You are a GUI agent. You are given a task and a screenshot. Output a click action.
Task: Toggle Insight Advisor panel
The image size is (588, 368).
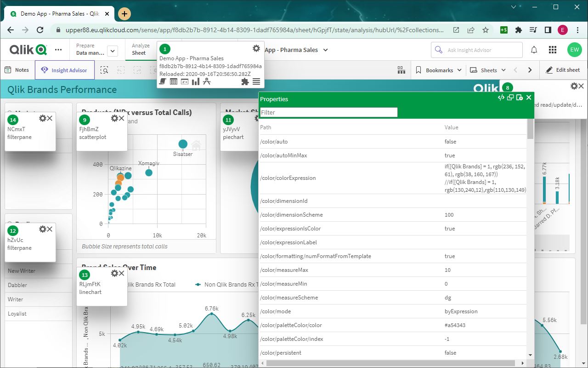coord(64,70)
